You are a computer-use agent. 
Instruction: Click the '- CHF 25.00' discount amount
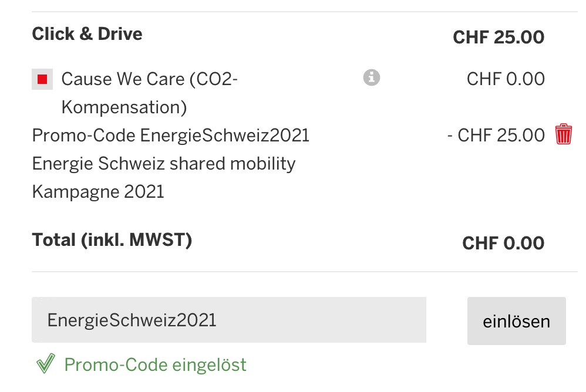click(496, 136)
